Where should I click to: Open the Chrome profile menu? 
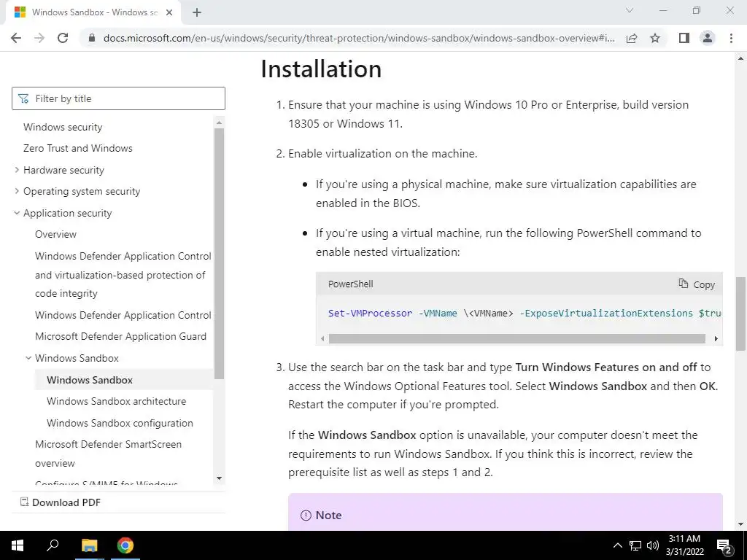708,38
